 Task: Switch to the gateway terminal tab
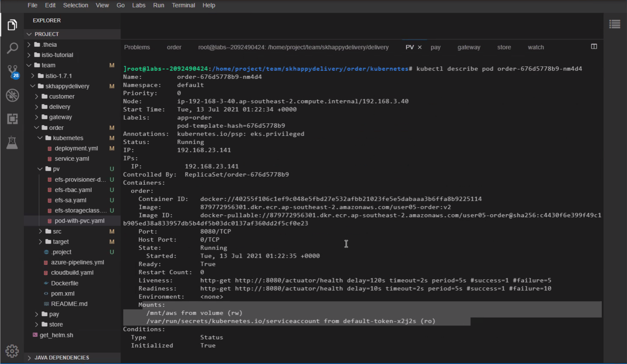click(469, 47)
